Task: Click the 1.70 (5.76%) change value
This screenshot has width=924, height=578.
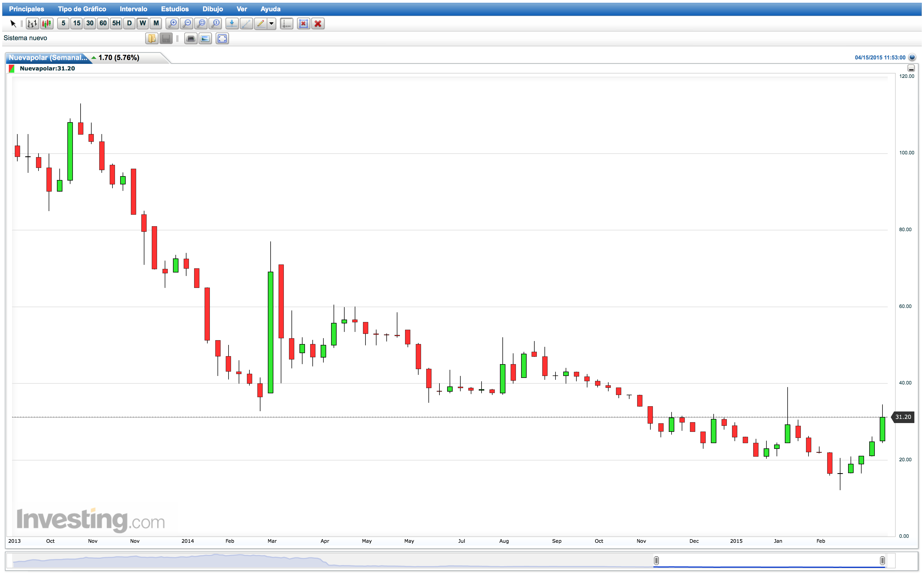Action: (119, 58)
